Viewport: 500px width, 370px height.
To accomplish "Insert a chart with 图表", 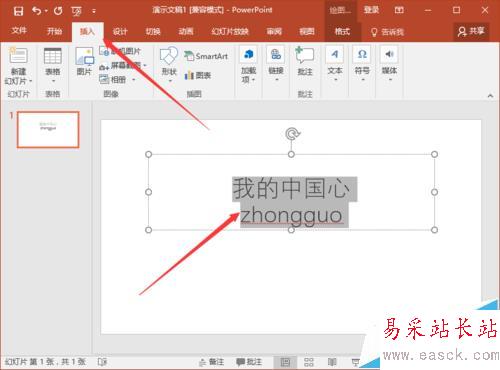I will [198, 75].
